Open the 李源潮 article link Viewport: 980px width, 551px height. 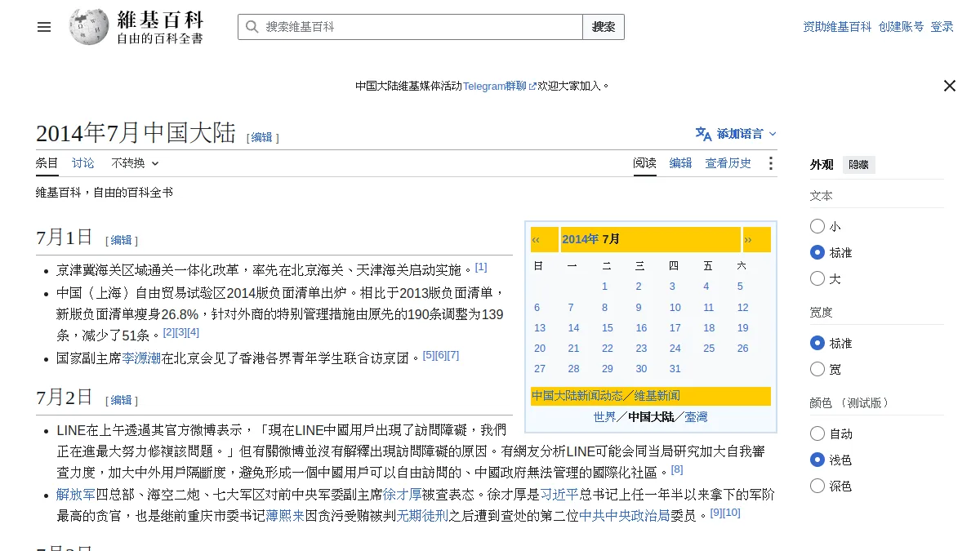141,358
